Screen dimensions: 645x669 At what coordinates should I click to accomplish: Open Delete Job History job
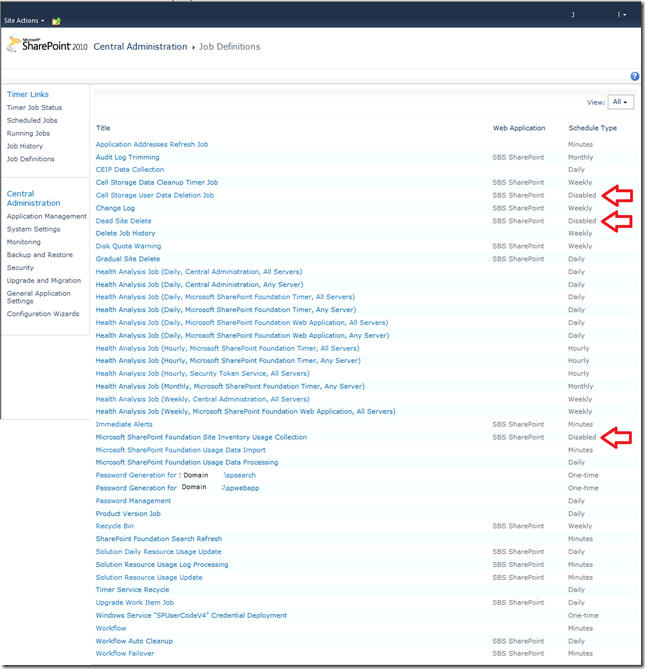(x=125, y=233)
